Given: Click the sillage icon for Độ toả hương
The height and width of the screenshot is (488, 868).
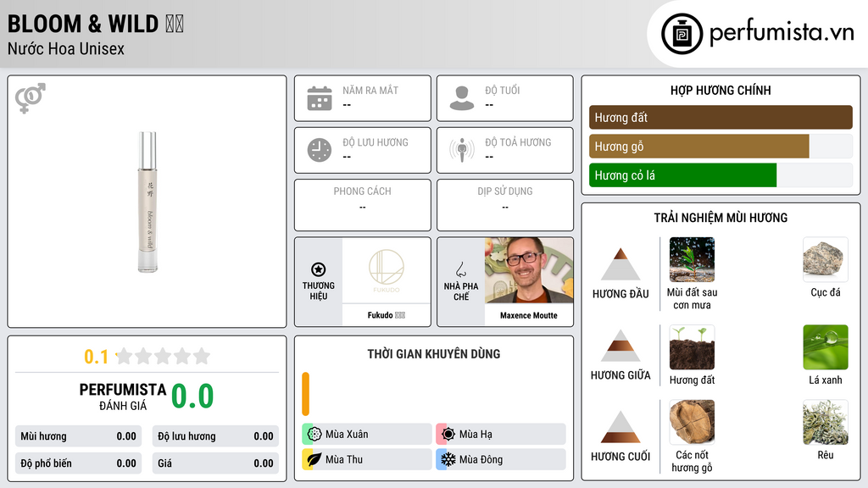Looking at the screenshot, I should (462, 150).
